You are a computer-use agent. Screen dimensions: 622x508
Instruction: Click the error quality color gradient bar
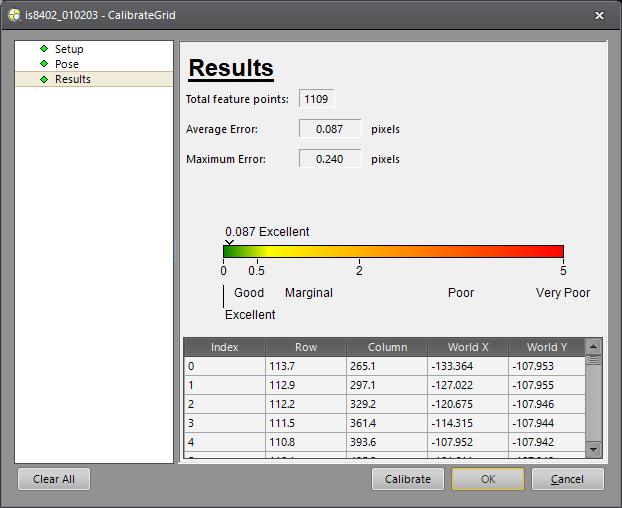393,251
